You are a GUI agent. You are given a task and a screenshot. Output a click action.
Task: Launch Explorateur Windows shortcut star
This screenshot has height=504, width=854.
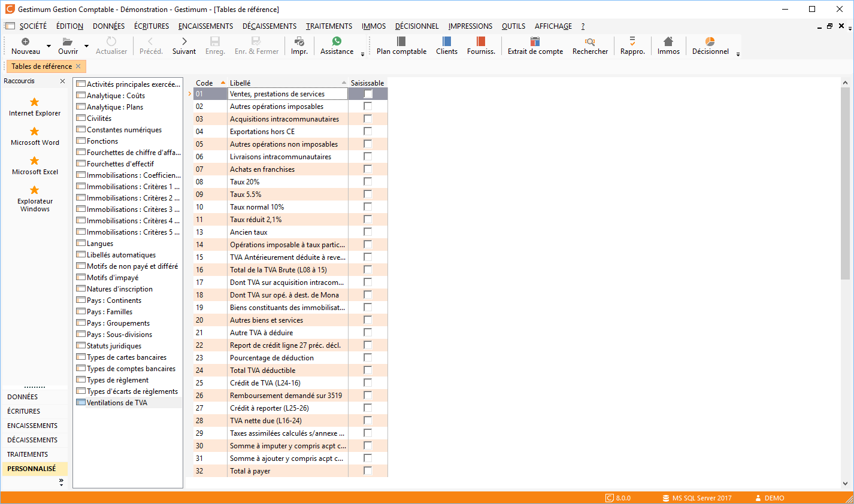[35, 190]
